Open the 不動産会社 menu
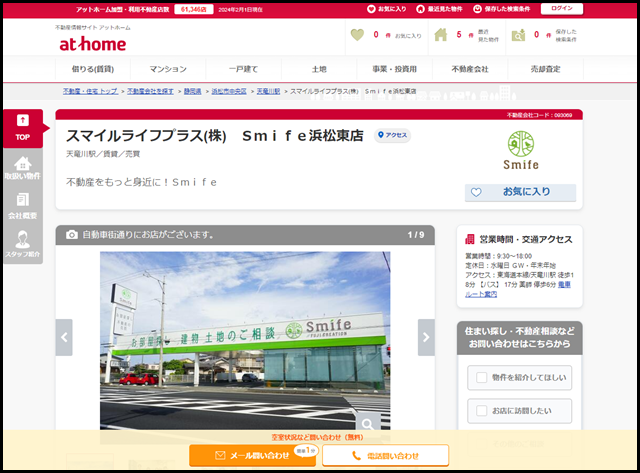The width and height of the screenshot is (640, 473). tap(470, 69)
